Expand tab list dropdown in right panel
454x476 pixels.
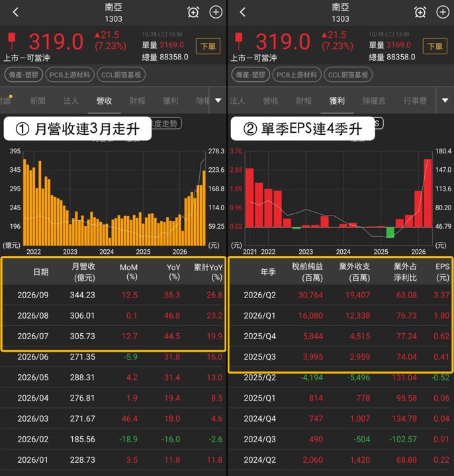(x=445, y=100)
